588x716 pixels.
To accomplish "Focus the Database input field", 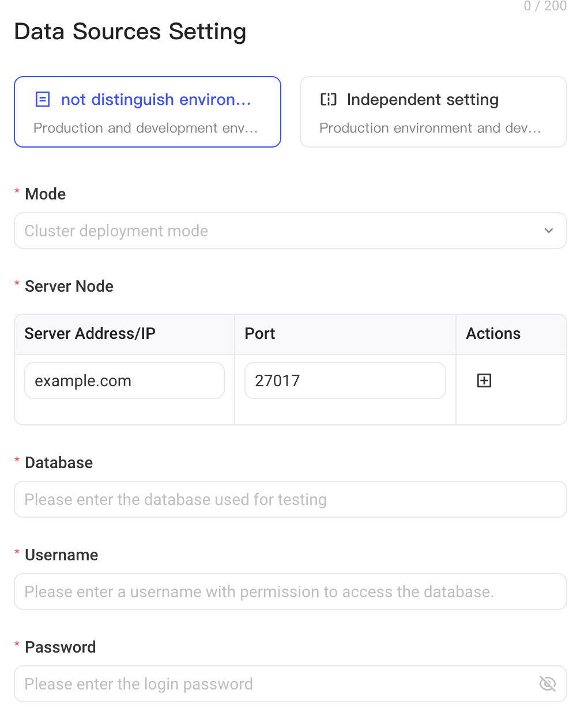I will [291, 499].
